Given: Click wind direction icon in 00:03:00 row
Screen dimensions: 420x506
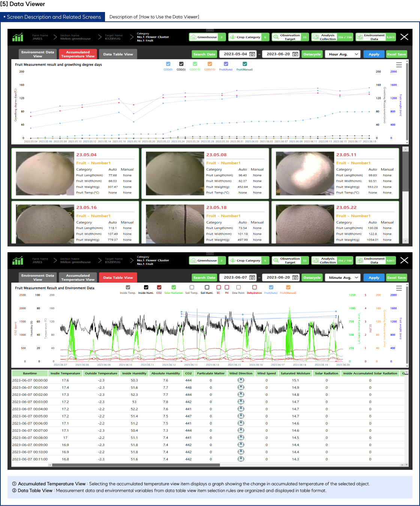Looking at the screenshot, I should tap(241, 402).
